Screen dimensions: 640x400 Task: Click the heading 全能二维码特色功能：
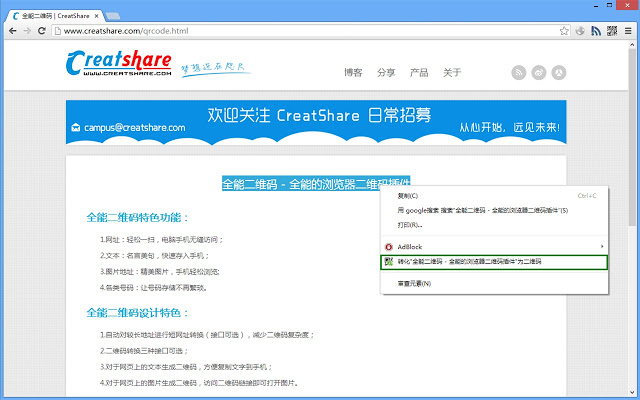click(x=138, y=218)
